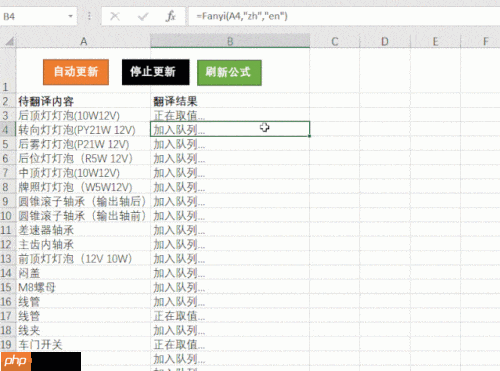Select row 19 header
The height and width of the screenshot is (371, 500).
[8, 344]
